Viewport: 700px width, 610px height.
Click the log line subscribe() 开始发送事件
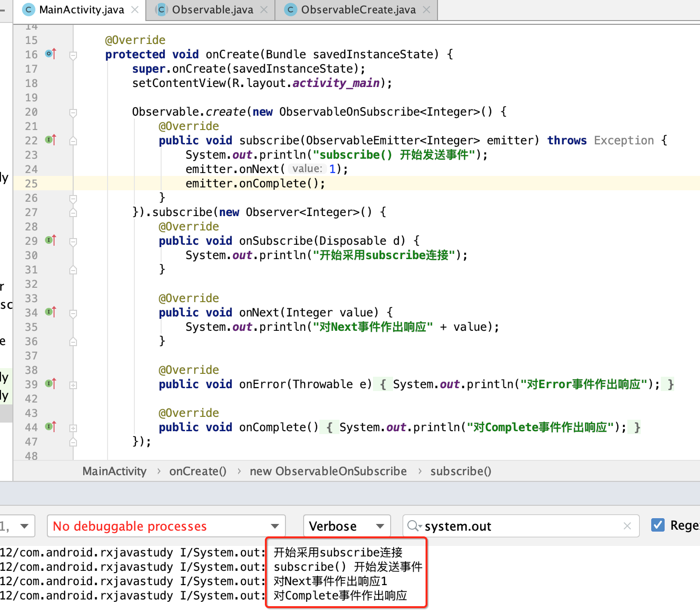pyautogui.click(x=348, y=566)
